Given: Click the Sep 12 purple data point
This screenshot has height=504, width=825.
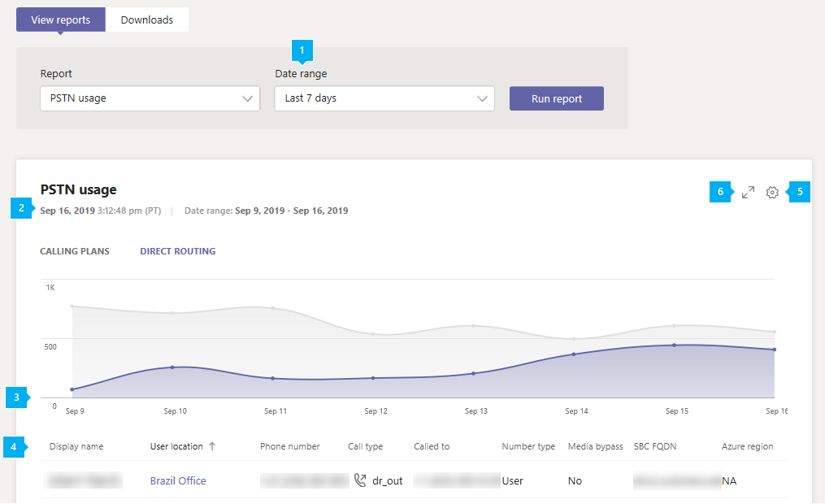Looking at the screenshot, I should tap(373, 378).
